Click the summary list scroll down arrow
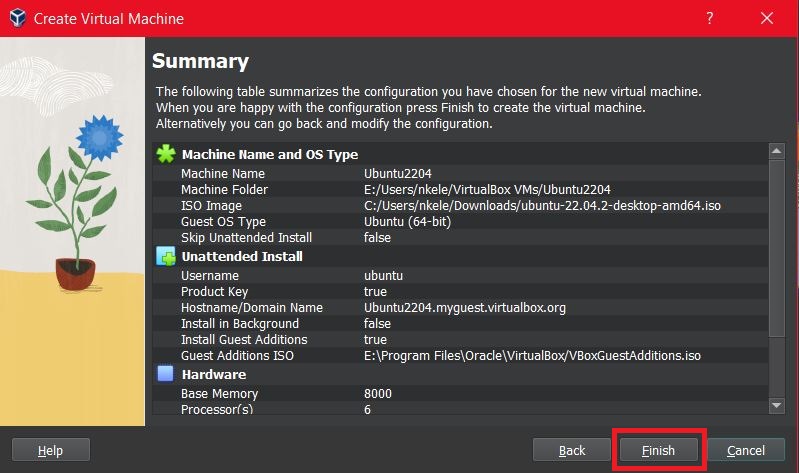 [x=777, y=406]
